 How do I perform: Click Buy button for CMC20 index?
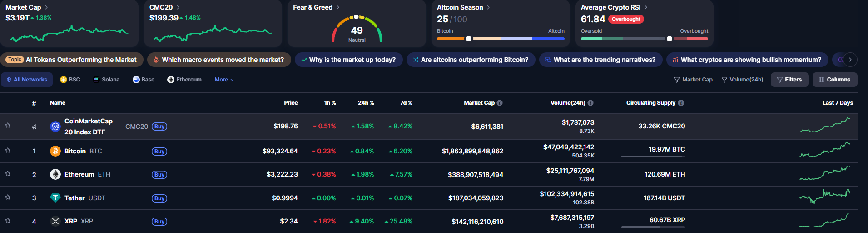[159, 127]
